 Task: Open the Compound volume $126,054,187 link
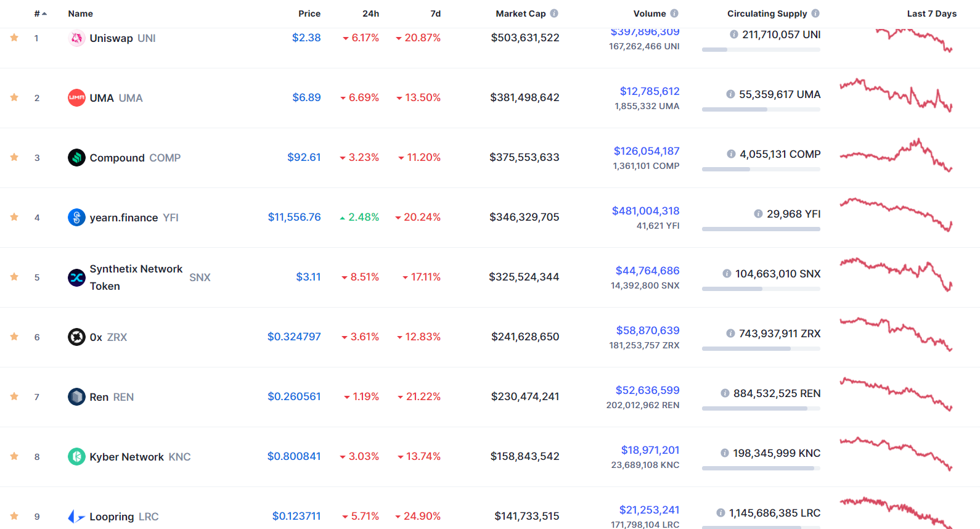coord(647,151)
